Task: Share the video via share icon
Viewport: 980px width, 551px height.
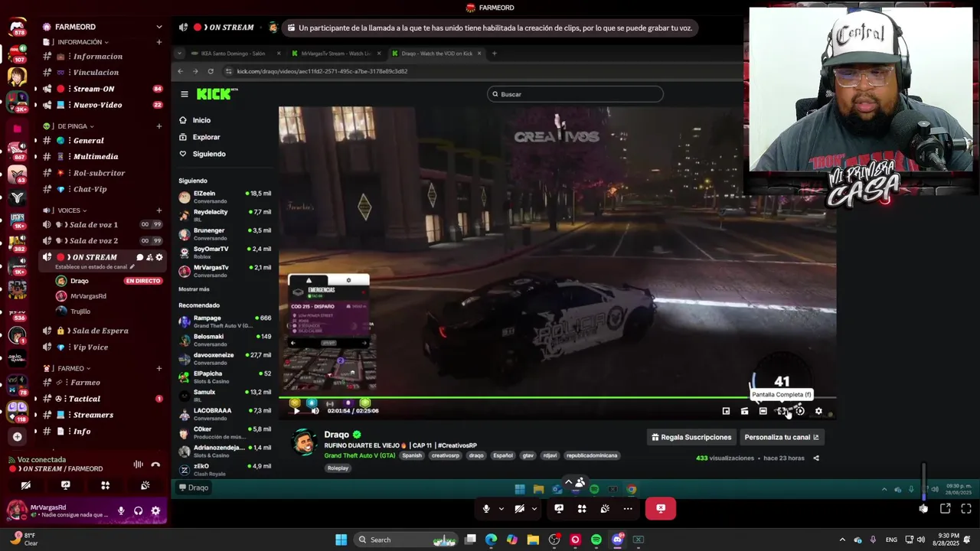Action: pos(816,458)
